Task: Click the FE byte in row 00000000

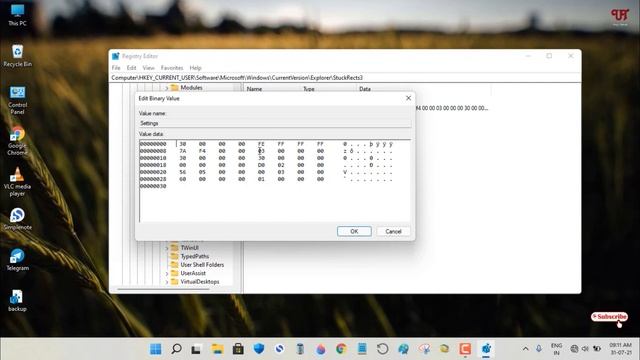Action: tap(261, 144)
